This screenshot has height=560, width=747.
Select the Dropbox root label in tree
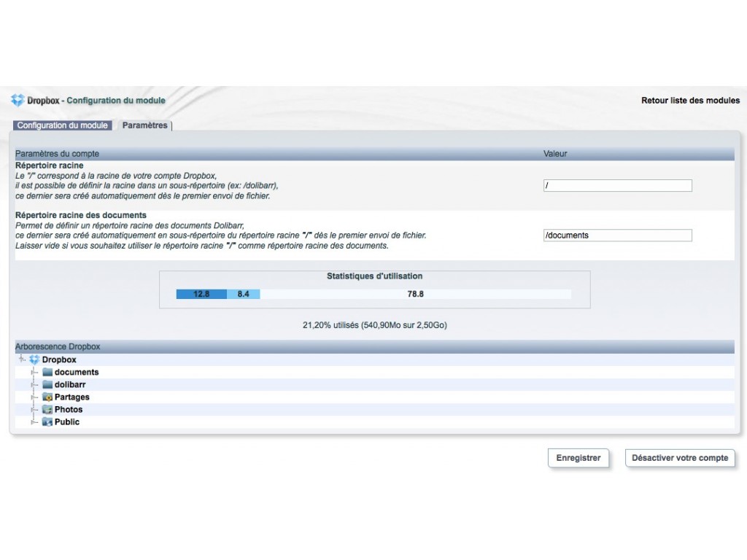click(x=59, y=359)
